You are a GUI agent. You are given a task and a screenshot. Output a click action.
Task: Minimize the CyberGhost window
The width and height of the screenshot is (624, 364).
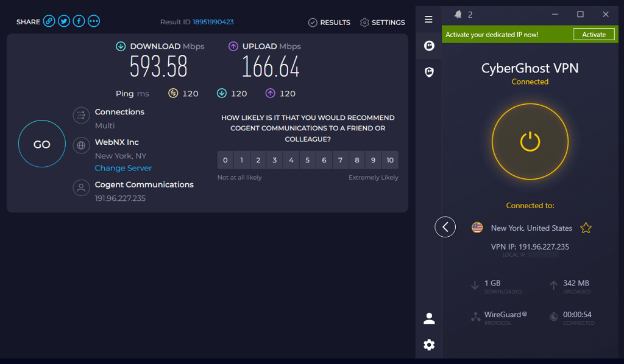pyautogui.click(x=555, y=15)
